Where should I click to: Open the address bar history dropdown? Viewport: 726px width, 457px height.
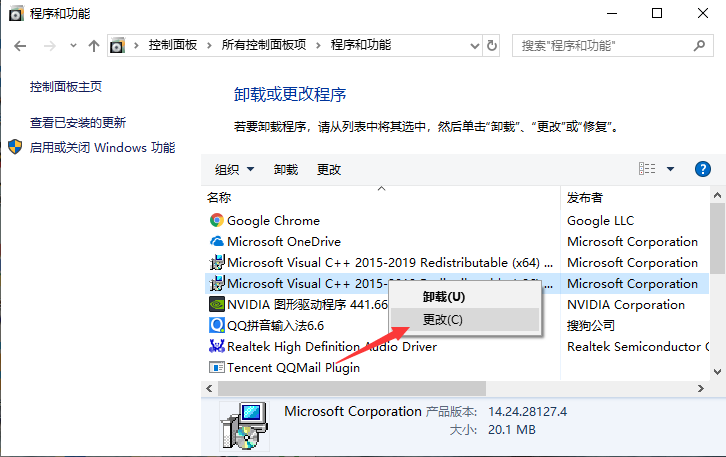point(471,46)
